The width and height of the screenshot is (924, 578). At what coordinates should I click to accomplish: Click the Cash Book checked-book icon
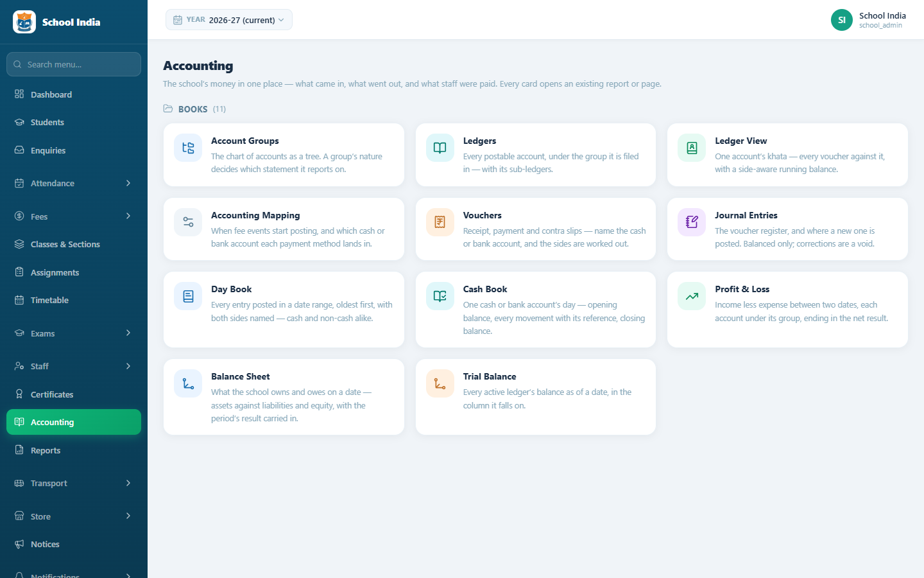pos(440,296)
